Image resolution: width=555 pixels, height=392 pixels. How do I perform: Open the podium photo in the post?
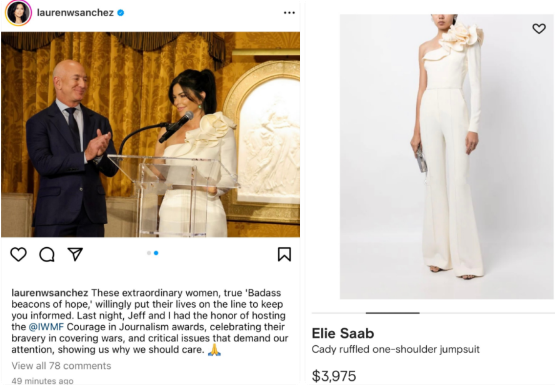click(150, 134)
